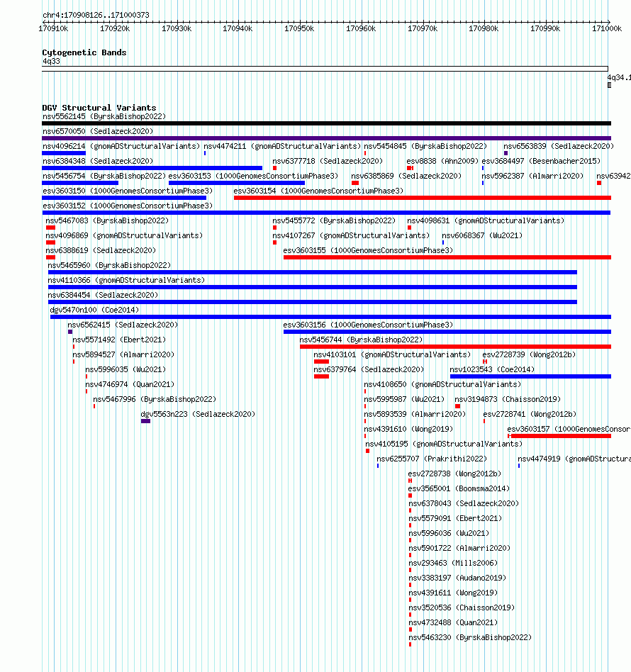The width and height of the screenshot is (631, 672).
Task: Click esv3603150 (1000GenomesConsortiumPhase3) label
Action: pyautogui.click(x=128, y=191)
